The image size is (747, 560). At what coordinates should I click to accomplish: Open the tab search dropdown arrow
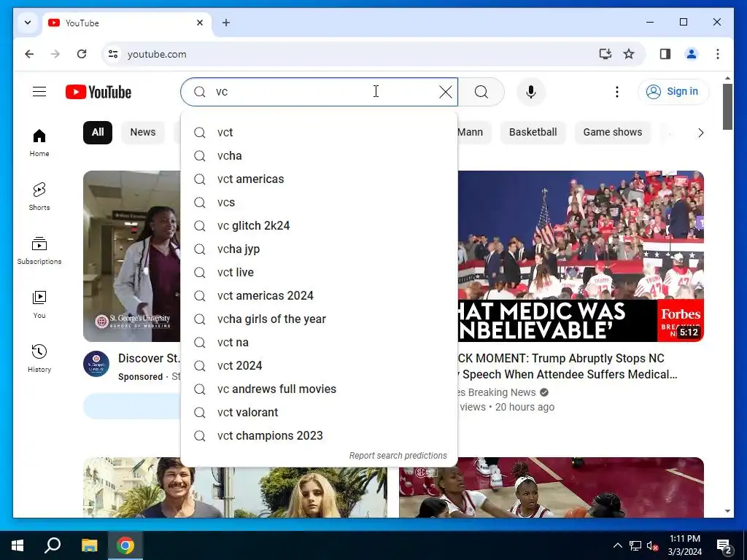point(28,23)
